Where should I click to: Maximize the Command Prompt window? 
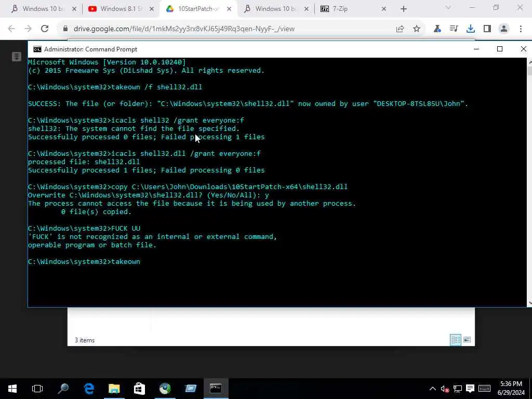pos(499,49)
